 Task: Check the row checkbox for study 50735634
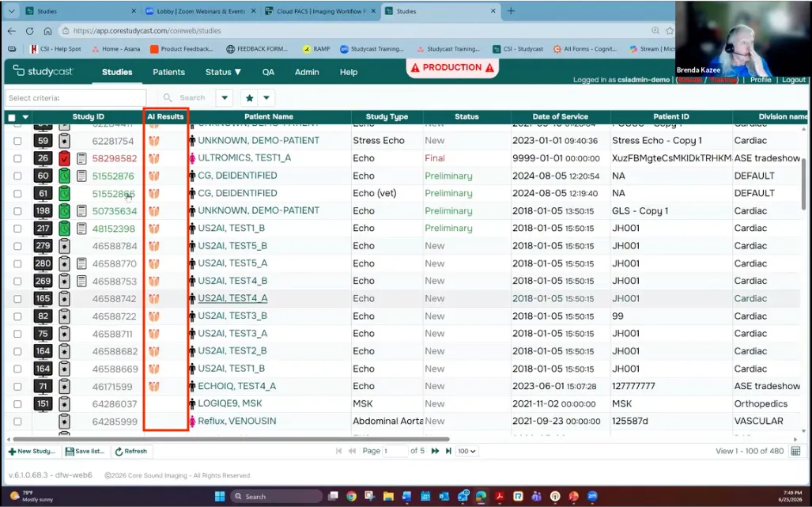tap(17, 211)
